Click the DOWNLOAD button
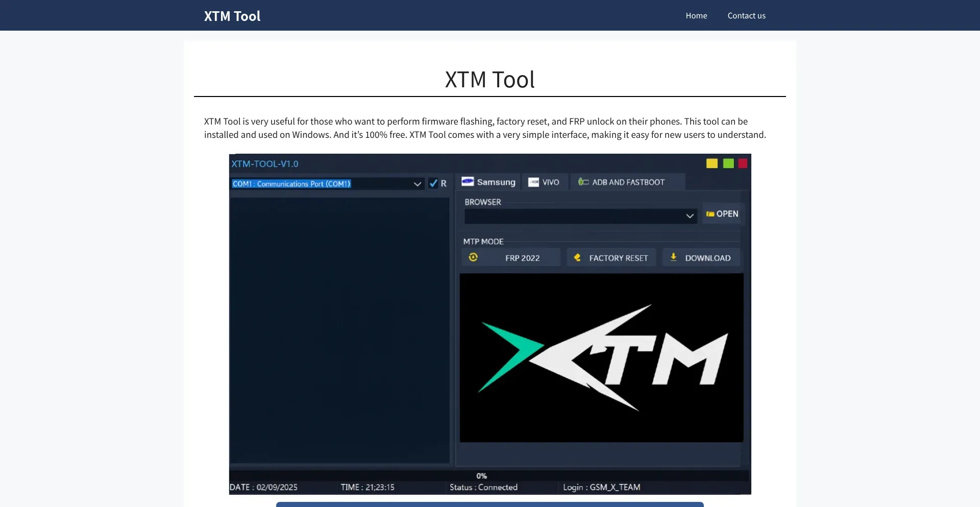The image size is (980, 507). tap(701, 258)
